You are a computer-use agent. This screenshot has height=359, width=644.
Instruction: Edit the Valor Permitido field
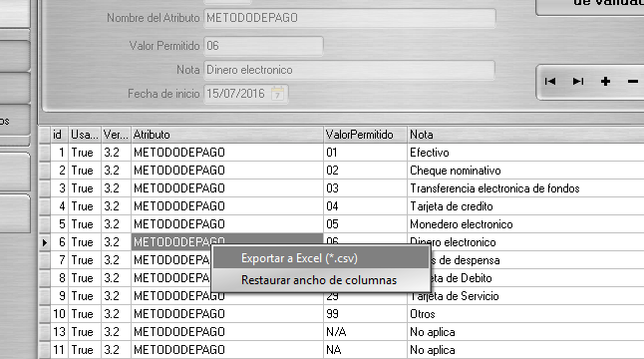coord(263,46)
